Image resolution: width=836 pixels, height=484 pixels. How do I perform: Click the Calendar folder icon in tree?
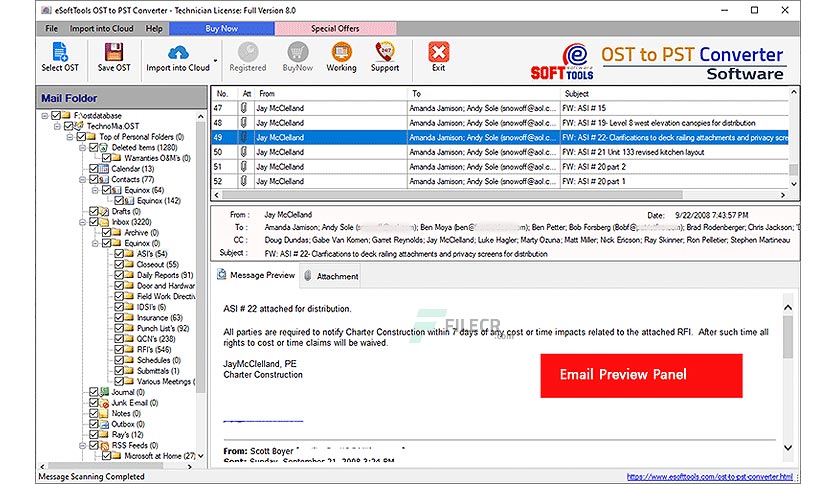104,168
